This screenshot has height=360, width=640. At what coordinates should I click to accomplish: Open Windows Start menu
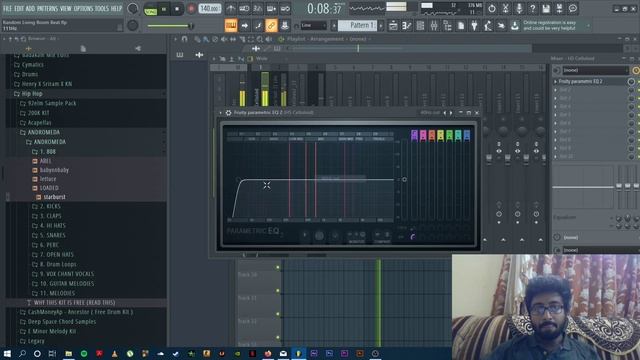[x=7, y=353]
